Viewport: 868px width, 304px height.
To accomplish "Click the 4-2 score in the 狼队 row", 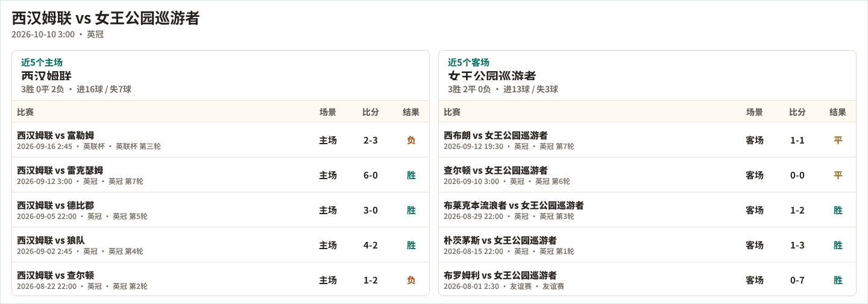I will [371, 245].
